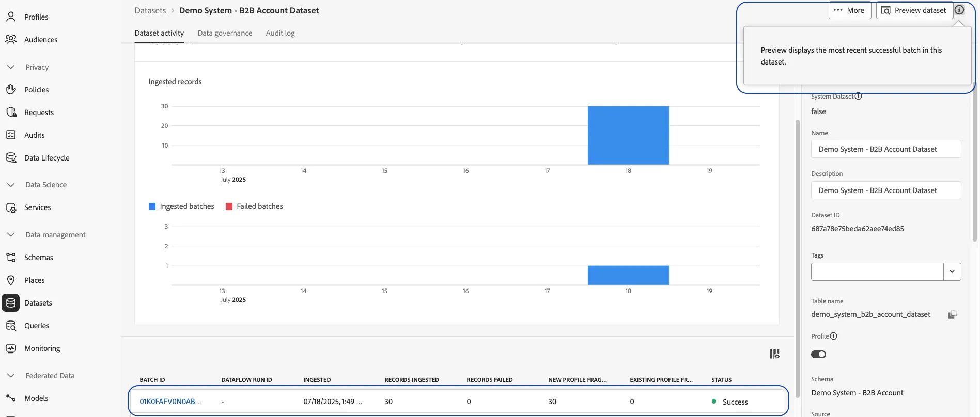
Task: Click the Preview dataset button
Action: [914, 10]
